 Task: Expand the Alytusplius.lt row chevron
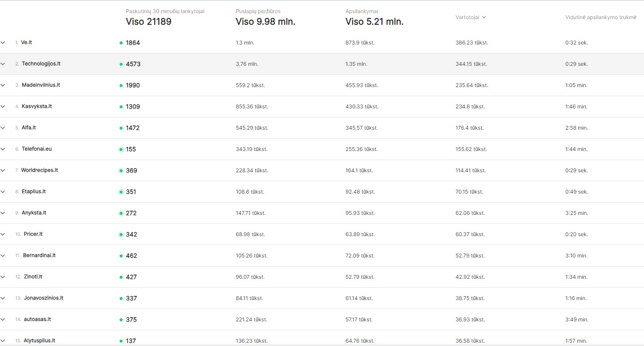(3, 341)
